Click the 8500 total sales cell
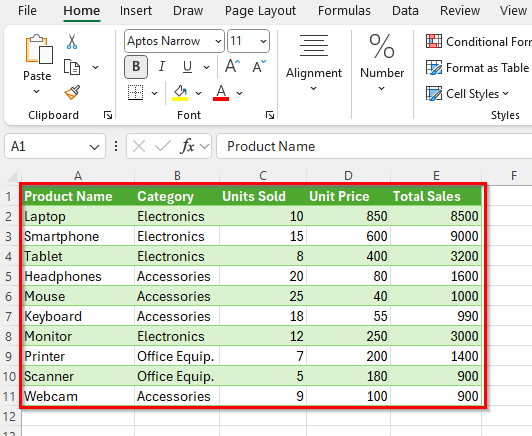The width and height of the screenshot is (532, 436). point(436,216)
